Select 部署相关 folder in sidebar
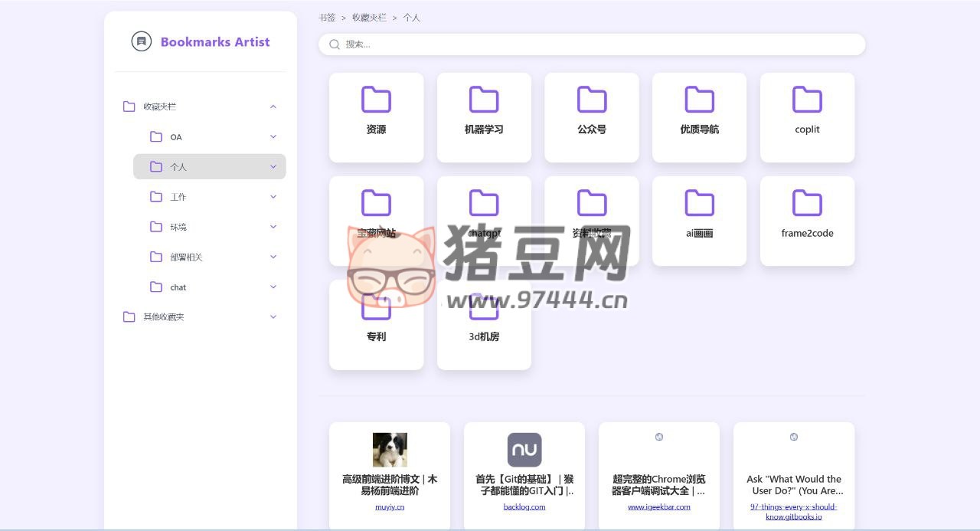This screenshot has height=531, width=980. pos(186,257)
